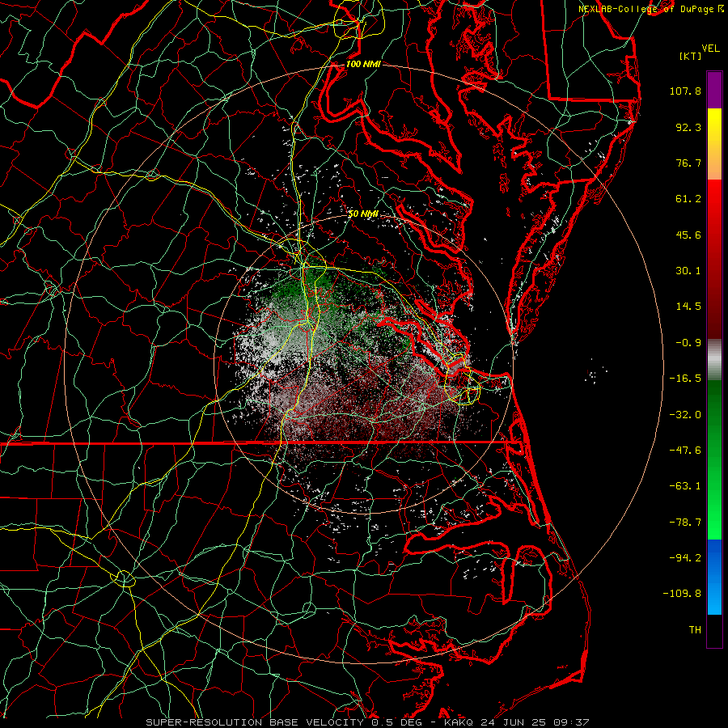This screenshot has width=728, height=728.
Task: Click the -47.6 velocity scale value
Action: pyautogui.click(x=685, y=451)
